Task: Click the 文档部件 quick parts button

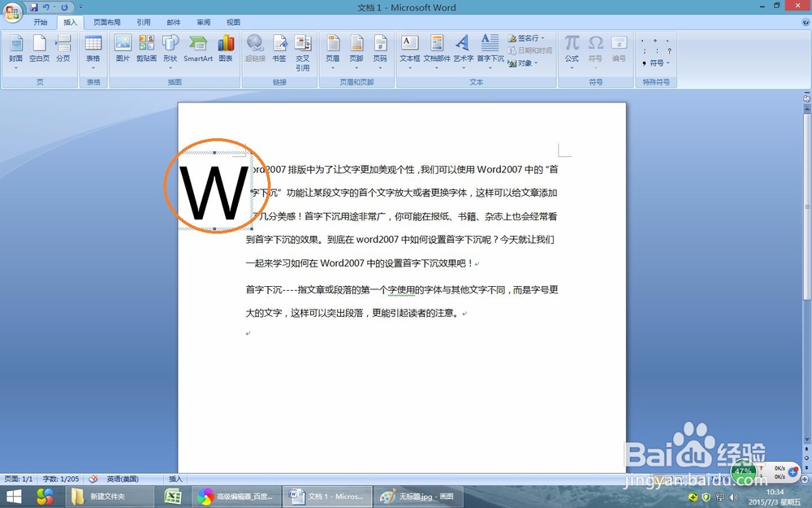Action: (437, 52)
